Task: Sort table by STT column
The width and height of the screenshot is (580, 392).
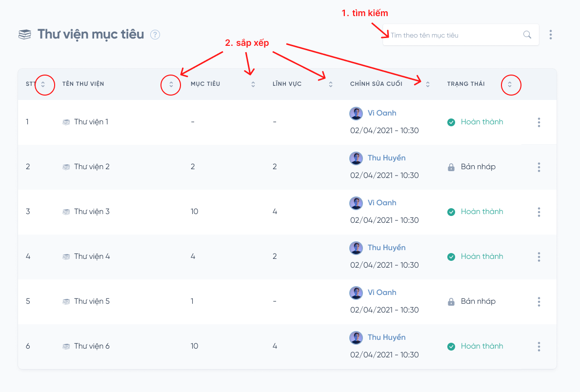Action: 43,84
